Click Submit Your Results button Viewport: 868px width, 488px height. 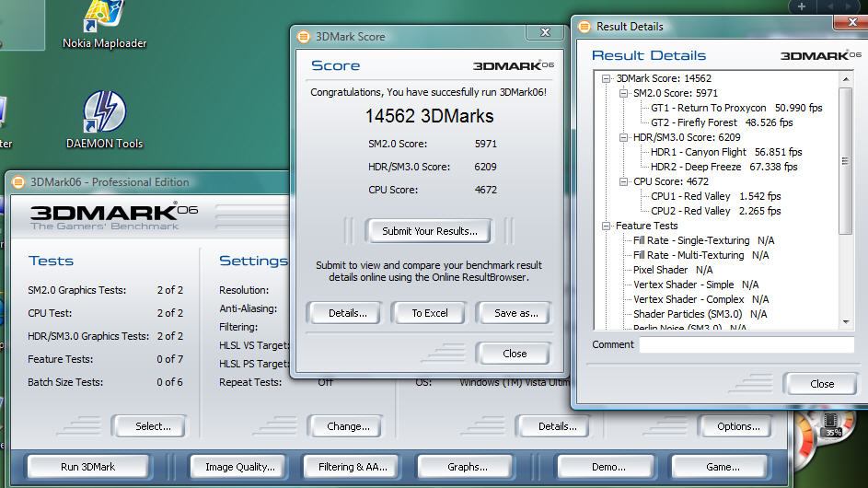pos(429,231)
